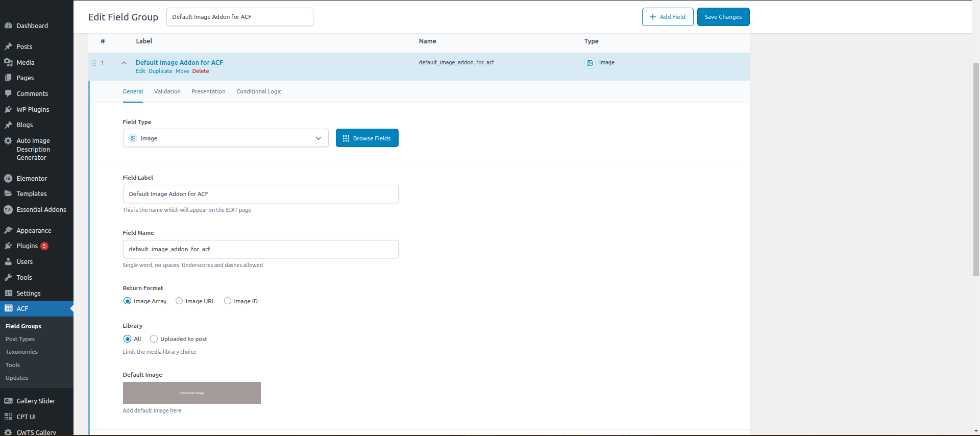The image size is (980, 436).
Task: Grab the drag handle on field row 1
Action: (94, 63)
